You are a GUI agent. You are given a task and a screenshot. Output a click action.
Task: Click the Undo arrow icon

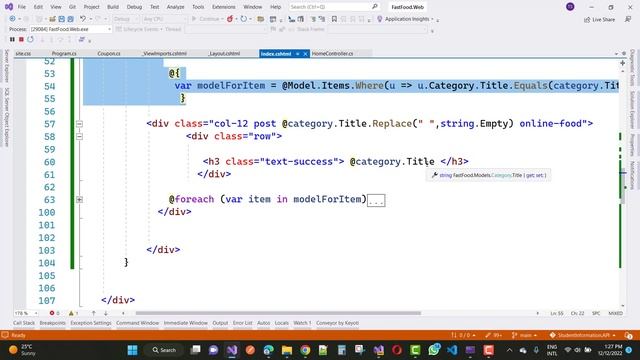pos(83,19)
